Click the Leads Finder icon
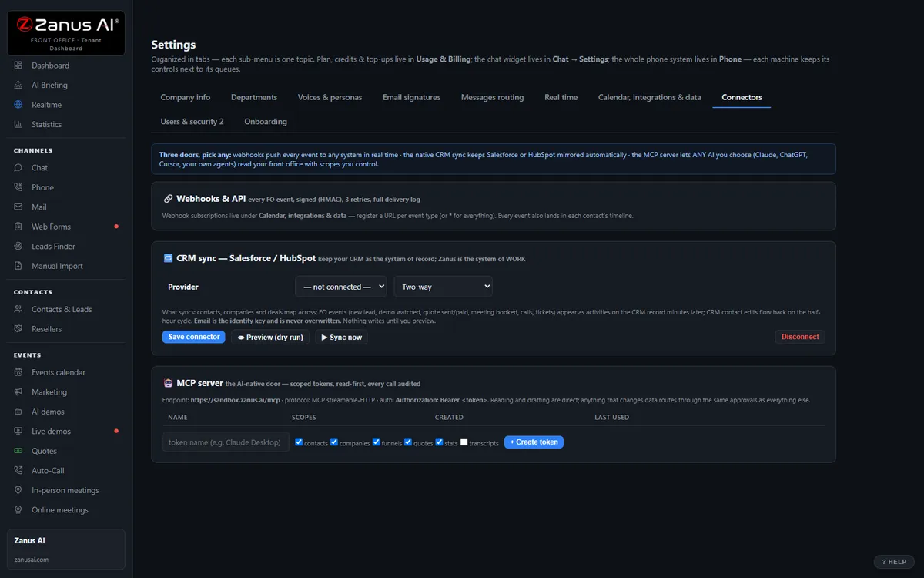This screenshot has width=924, height=578. point(18,246)
